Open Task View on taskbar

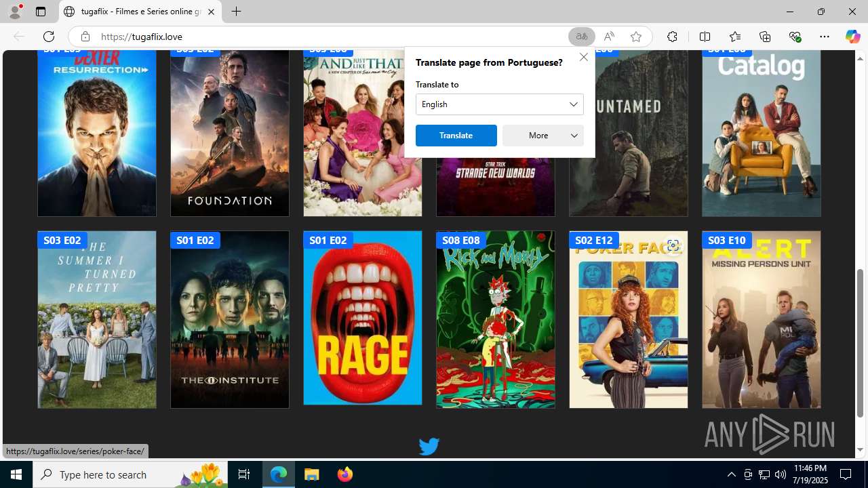click(244, 474)
